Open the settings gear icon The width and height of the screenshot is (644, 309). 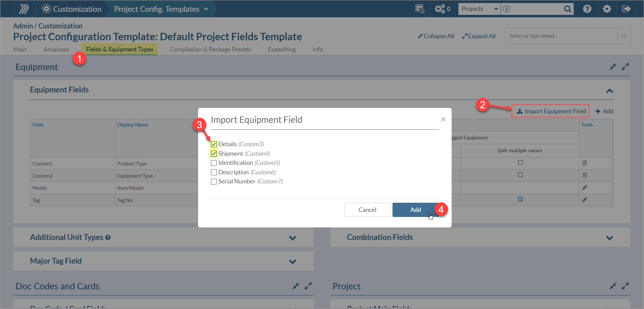point(607,9)
